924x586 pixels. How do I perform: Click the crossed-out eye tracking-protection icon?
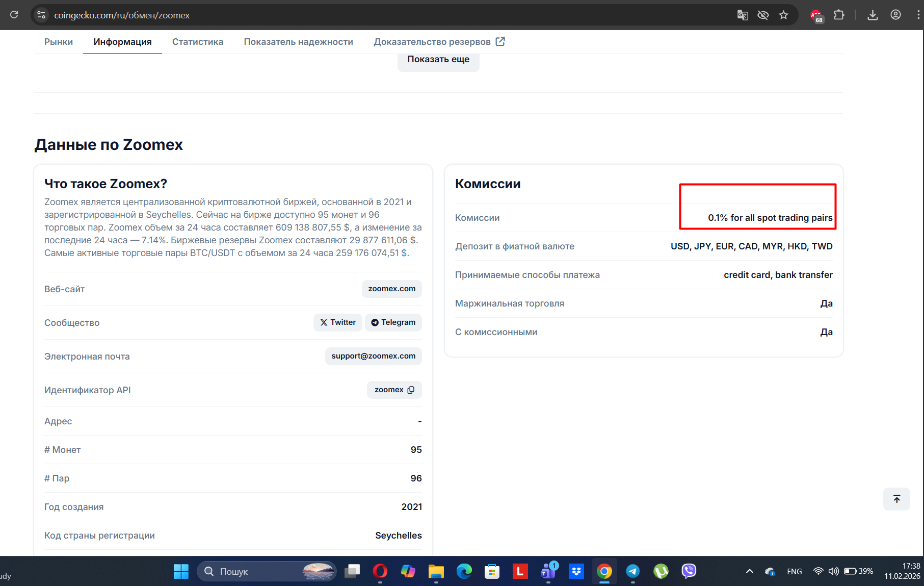click(x=763, y=15)
